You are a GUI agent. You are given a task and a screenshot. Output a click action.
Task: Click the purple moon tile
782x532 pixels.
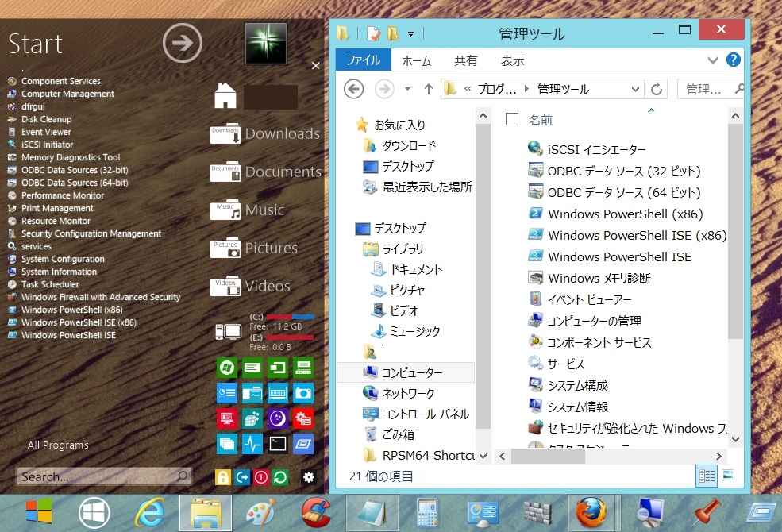(277, 418)
